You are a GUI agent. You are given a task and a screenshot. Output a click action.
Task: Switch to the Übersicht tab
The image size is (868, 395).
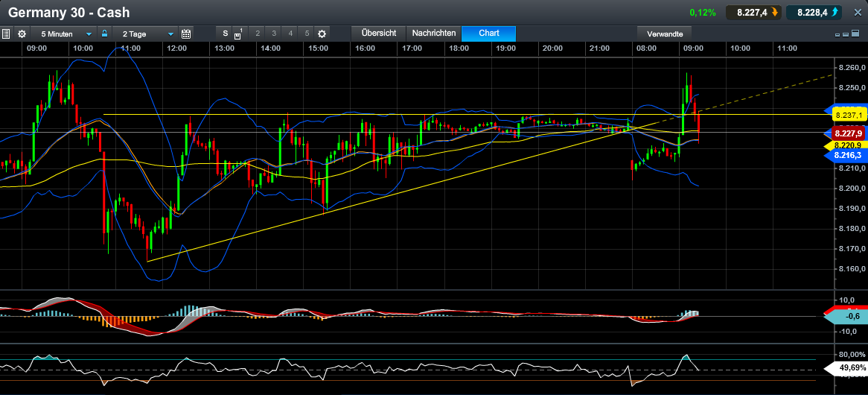click(x=379, y=34)
